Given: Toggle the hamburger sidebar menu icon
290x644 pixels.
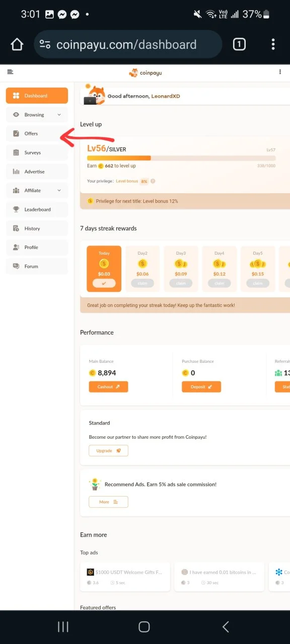Looking at the screenshot, I should [x=10, y=72].
